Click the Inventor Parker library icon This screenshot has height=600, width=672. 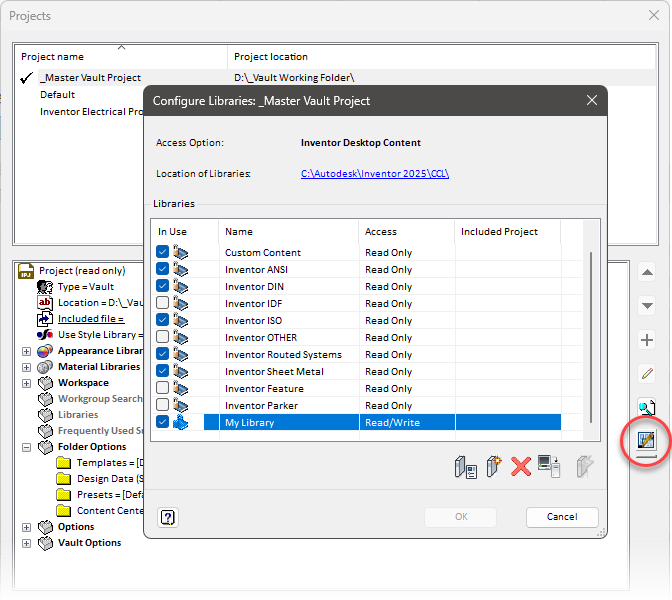click(180, 405)
